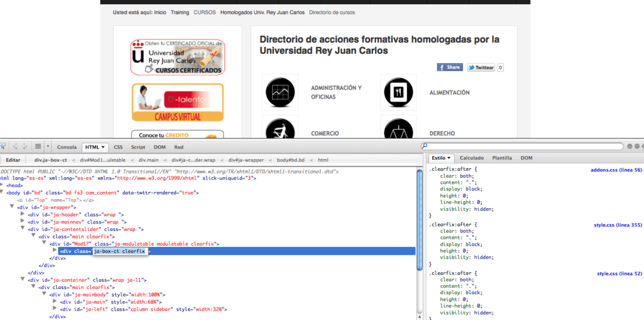Switch to the Script tab

point(138,147)
